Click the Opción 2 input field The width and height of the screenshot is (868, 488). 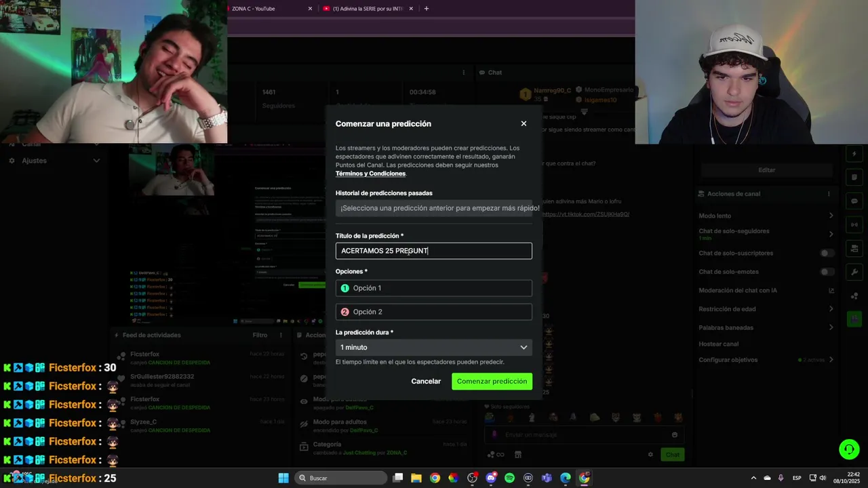click(434, 312)
